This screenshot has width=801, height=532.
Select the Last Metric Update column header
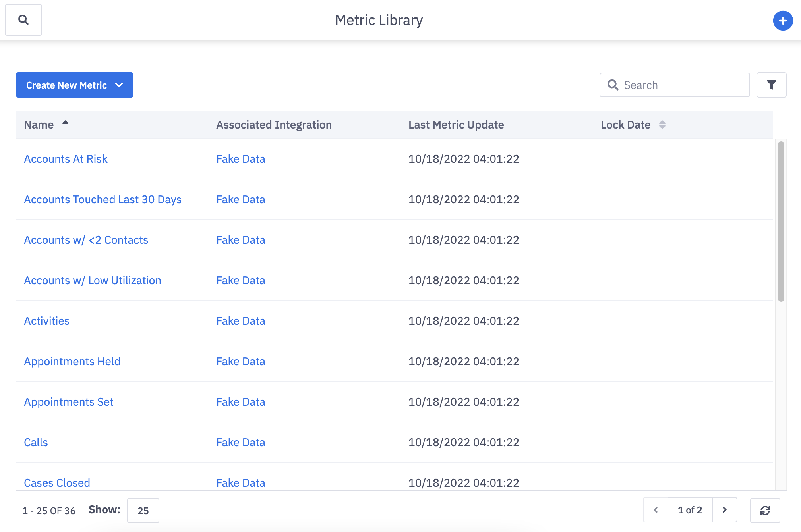pyautogui.click(x=456, y=125)
